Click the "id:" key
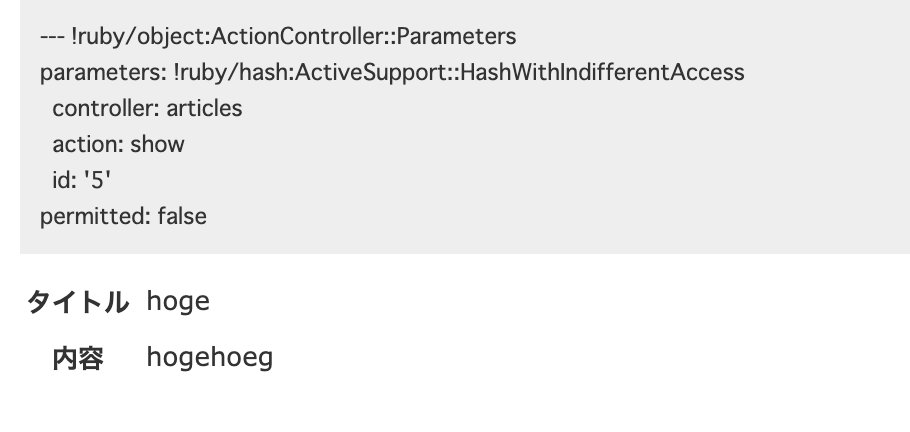Image resolution: width=910 pixels, height=432 pixels. click(x=65, y=180)
